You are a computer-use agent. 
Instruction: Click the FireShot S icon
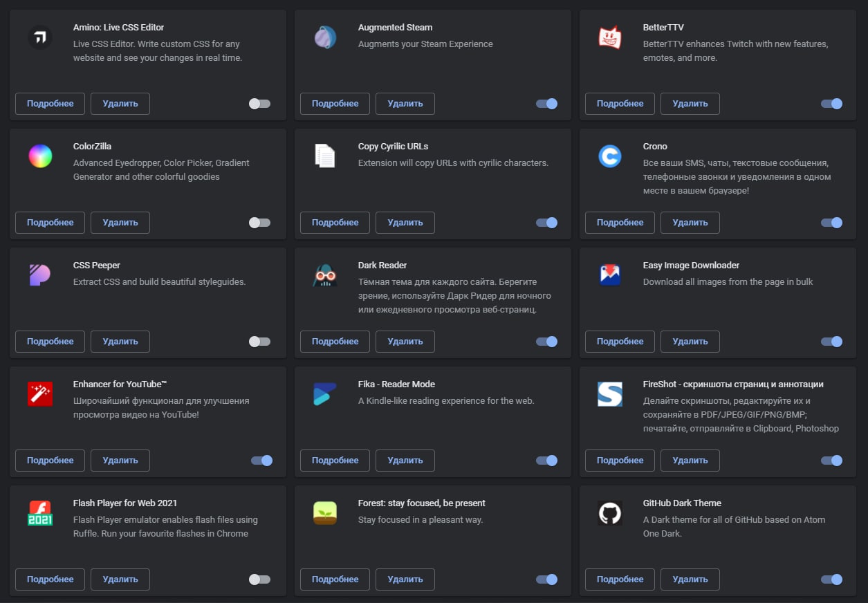pos(610,394)
